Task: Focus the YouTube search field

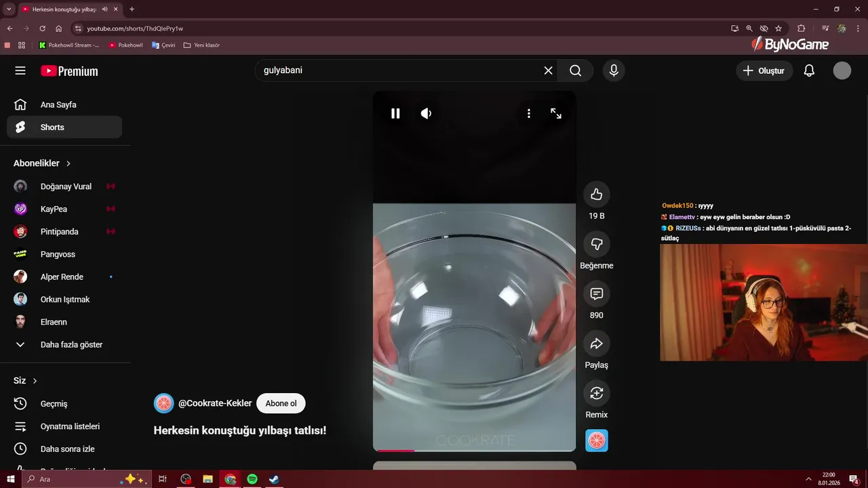Action: click(x=400, y=70)
